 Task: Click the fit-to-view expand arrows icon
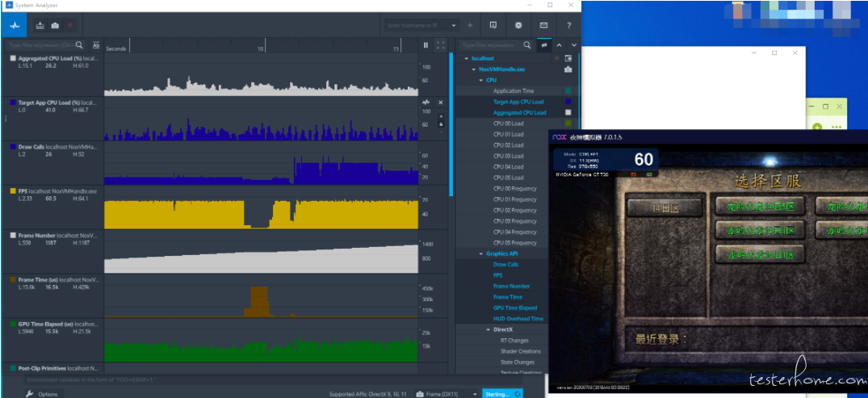pyautogui.click(x=441, y=45)
